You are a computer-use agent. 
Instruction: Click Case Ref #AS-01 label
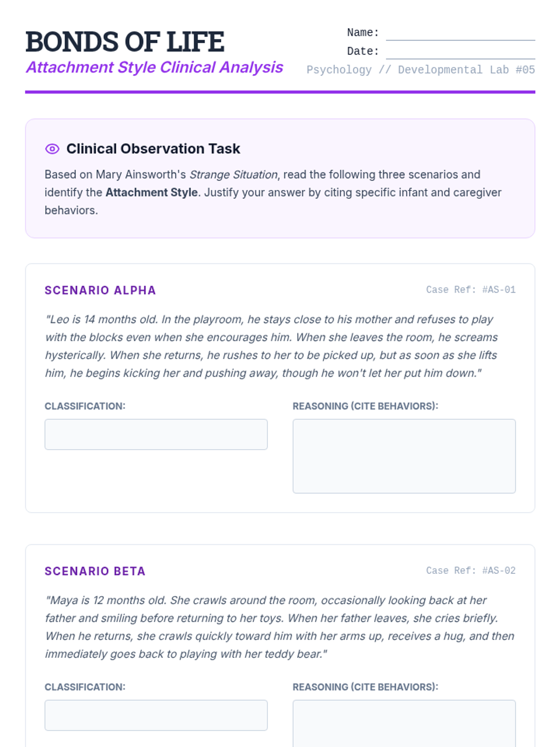pos(471,290)
